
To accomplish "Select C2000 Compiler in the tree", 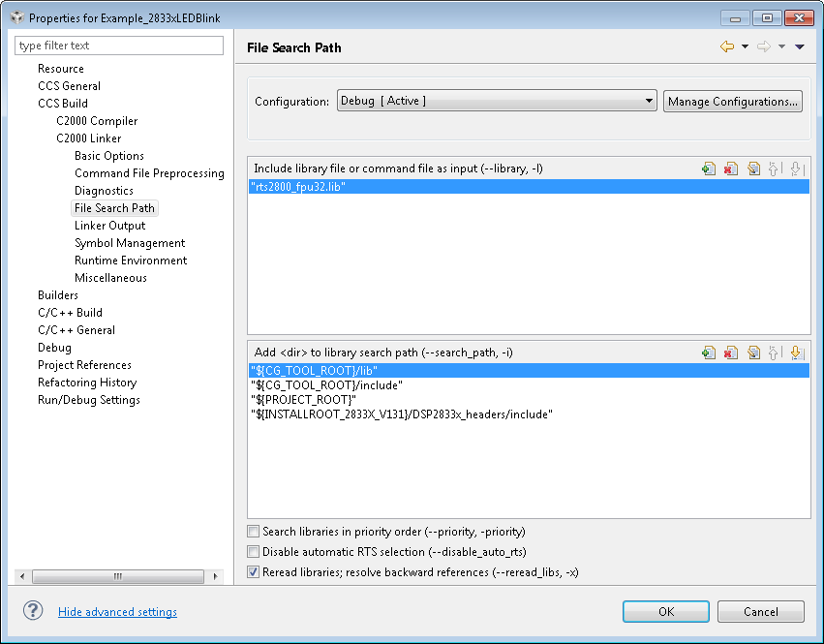I will (97, 121).
